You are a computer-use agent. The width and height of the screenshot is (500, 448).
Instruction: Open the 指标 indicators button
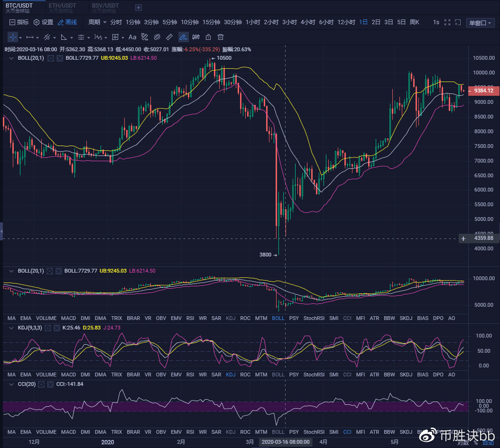pyautogui.click(x=19, y=22)
